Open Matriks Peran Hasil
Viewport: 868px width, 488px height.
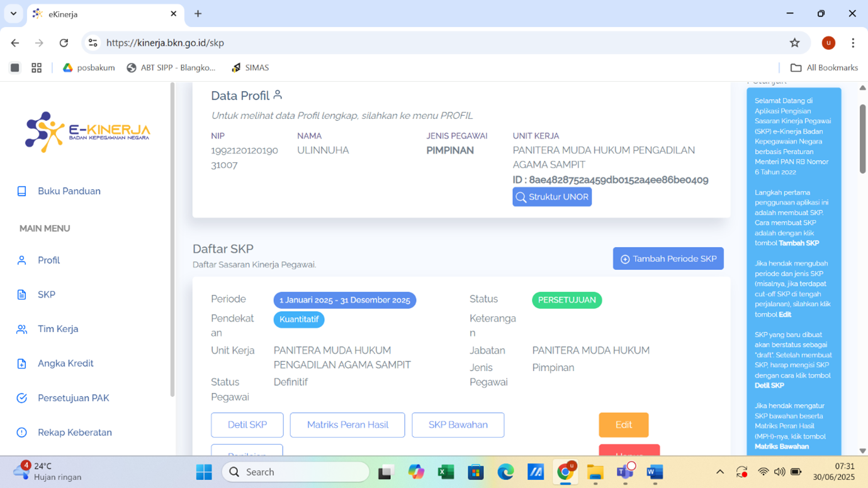pos(347,425)
